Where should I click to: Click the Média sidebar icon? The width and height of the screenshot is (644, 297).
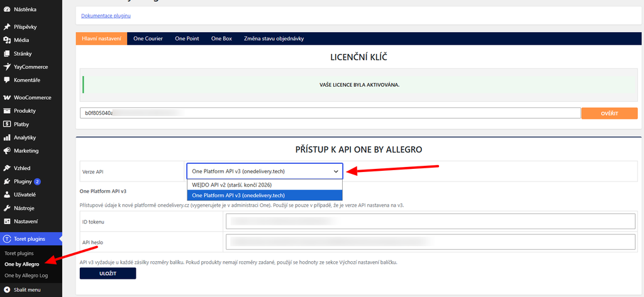(6, 40)
